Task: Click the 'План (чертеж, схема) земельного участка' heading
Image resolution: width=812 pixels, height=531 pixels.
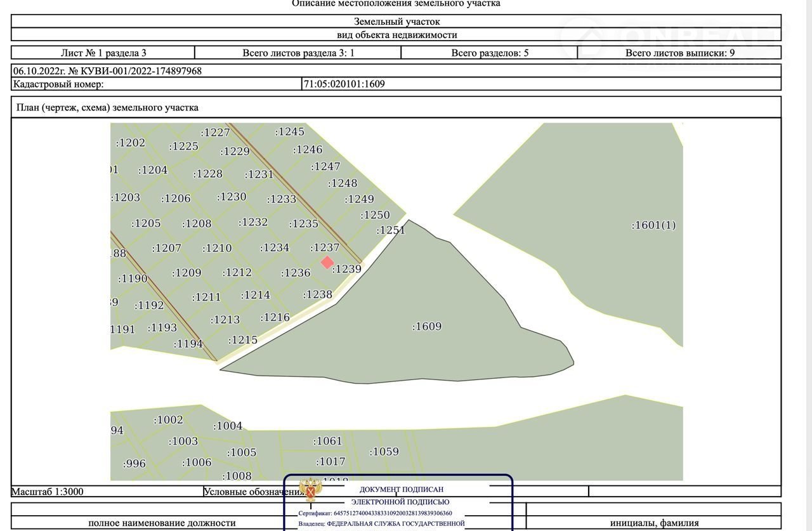Action: coord(107,107)
